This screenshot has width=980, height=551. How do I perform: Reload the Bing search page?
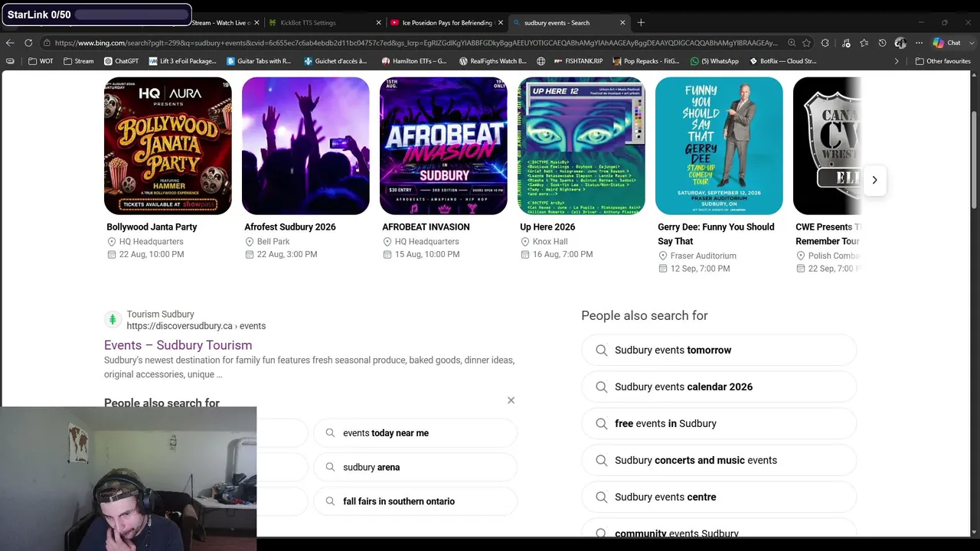point(28,43)
